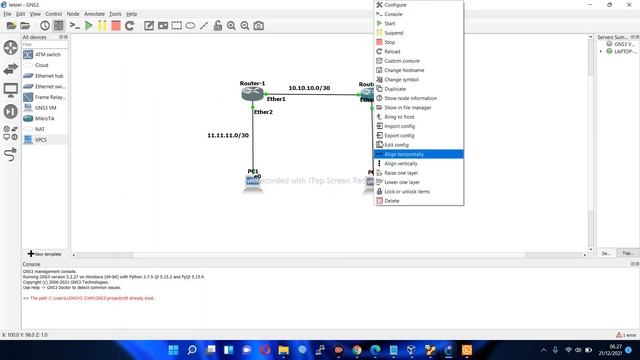Browse end devices monitor icon
Viewport: 640px width, 360px height.
pos(11,90)
